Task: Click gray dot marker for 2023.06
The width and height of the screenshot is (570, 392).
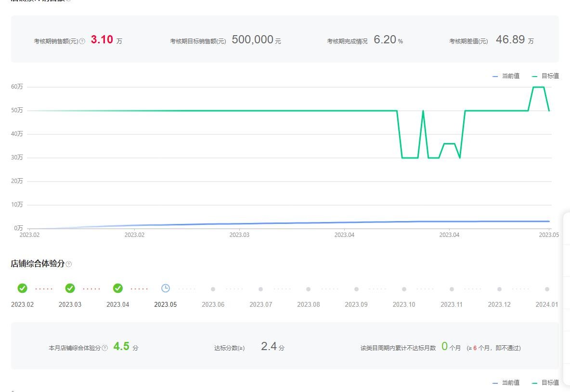Action: coord(213,289)
